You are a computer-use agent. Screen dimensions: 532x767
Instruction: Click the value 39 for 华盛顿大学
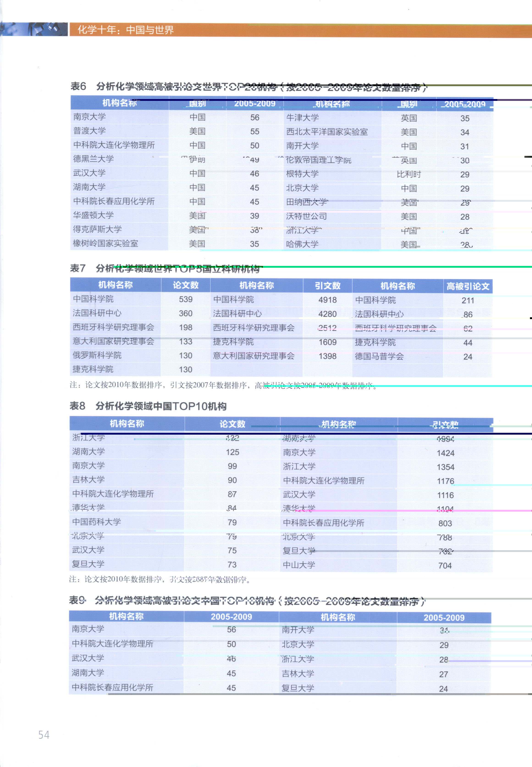click(255, 216)
